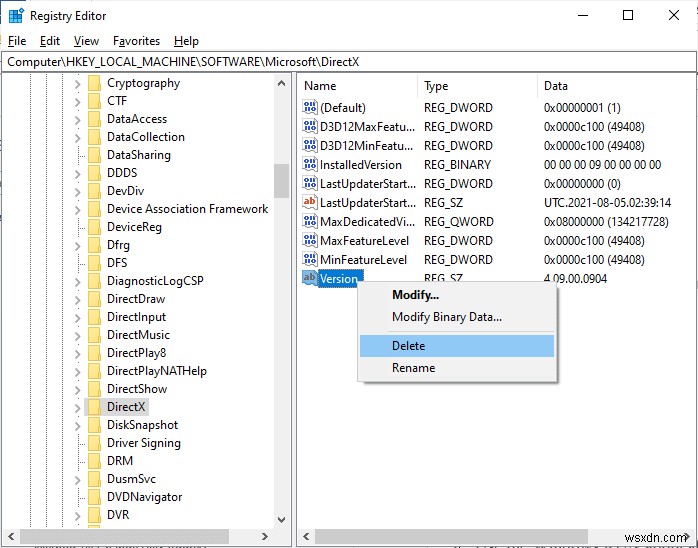The image size is (698, 548).
Task: Click the Name column header
Action: [358, 86]
